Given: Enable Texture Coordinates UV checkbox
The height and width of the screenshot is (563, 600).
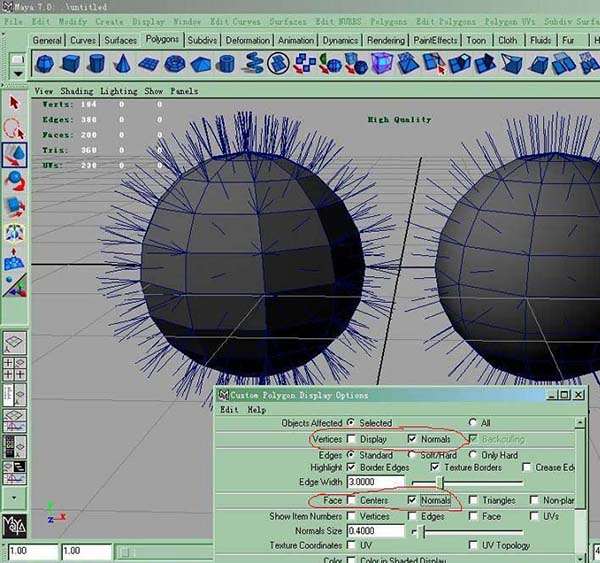Looking at the screenshot, I should pos(351,545).
